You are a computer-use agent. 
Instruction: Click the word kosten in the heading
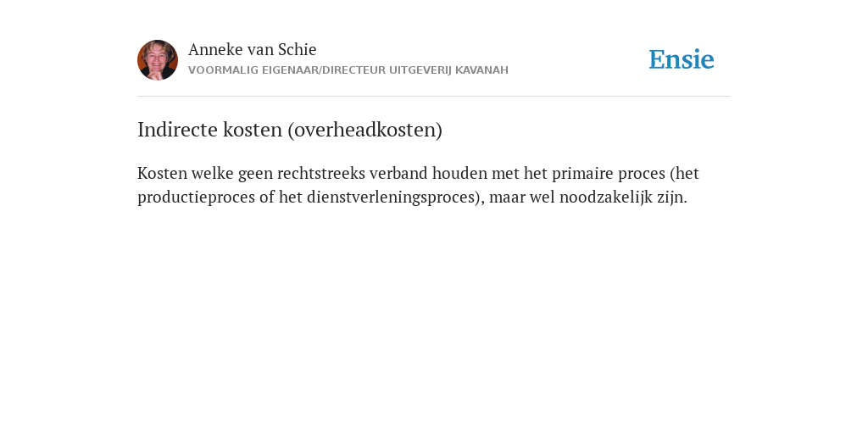coord(253,130)
